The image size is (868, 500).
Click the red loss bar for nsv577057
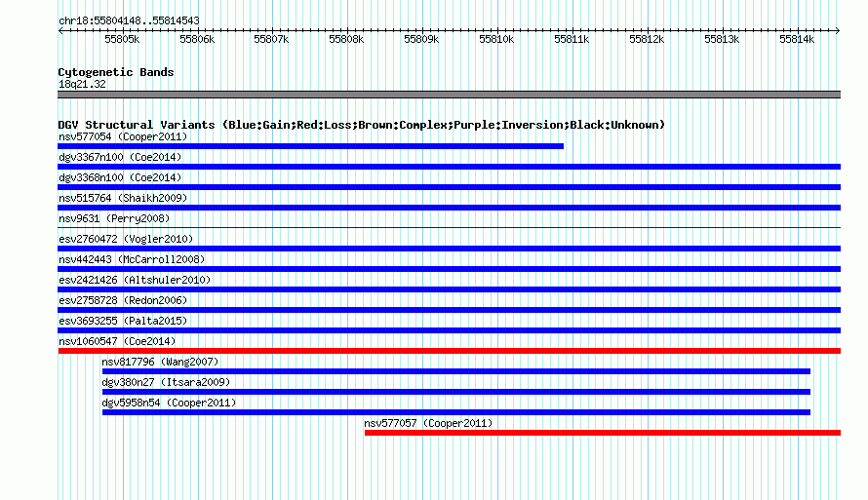pyautogui.click(x=603, y=433)
